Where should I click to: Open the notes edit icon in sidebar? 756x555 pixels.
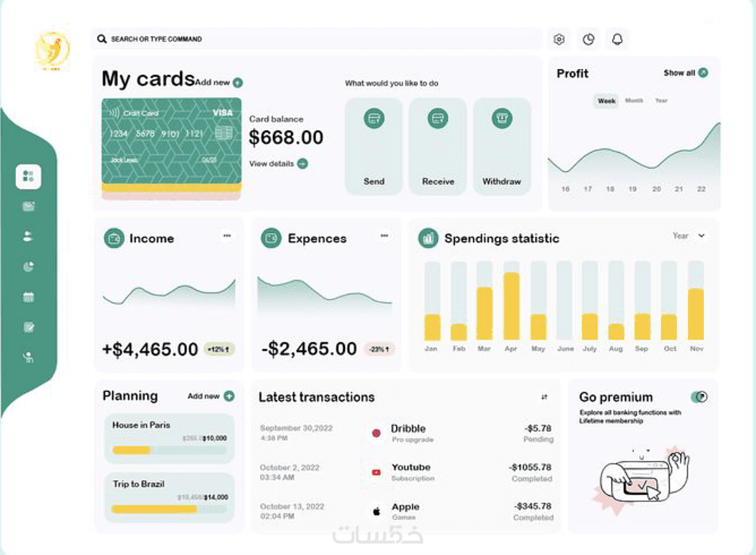28,327
